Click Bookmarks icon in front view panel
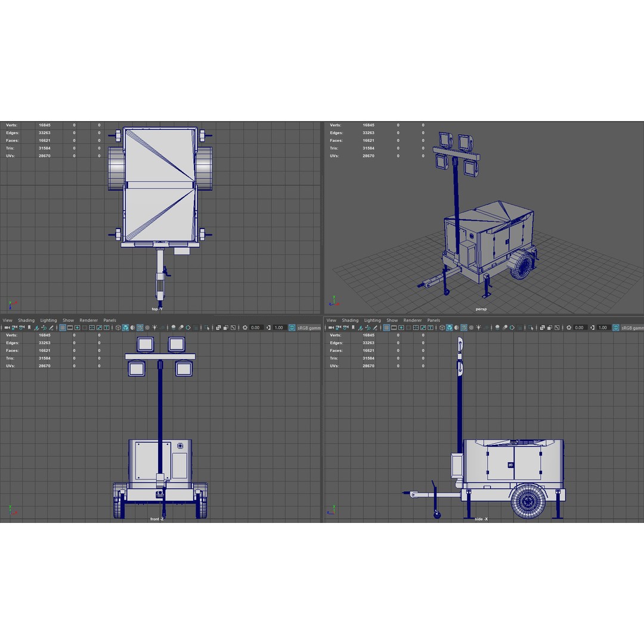The width and height of the screenshot is (644, 644). point(29,327)
